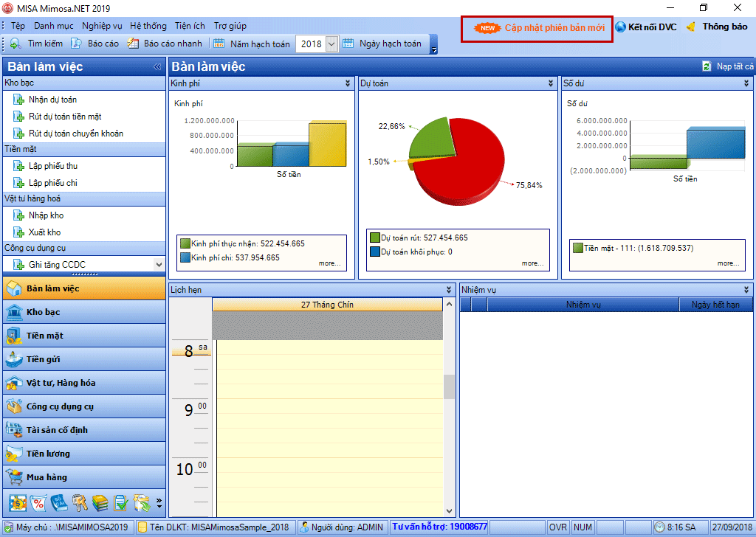This screenshot has width=756, height=537.
Task: Click more... in the Dự toán legend
Action: pyautogui.click(x=532, y=263)
